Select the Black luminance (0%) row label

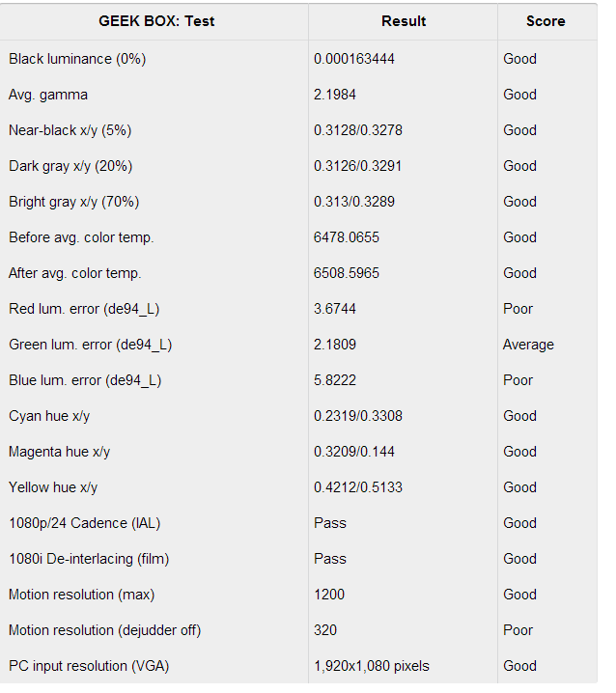pyautogui.click(x=77, y=59)
